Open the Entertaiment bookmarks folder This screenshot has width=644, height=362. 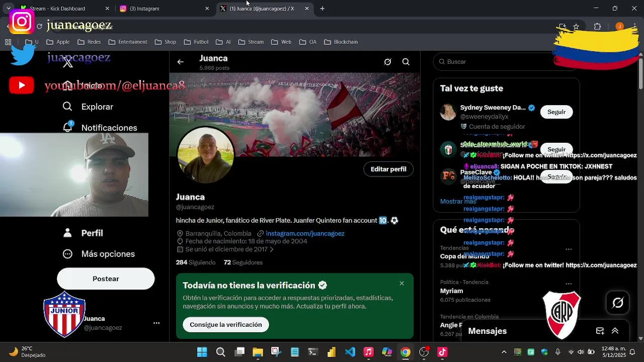(x=128, y=42)
